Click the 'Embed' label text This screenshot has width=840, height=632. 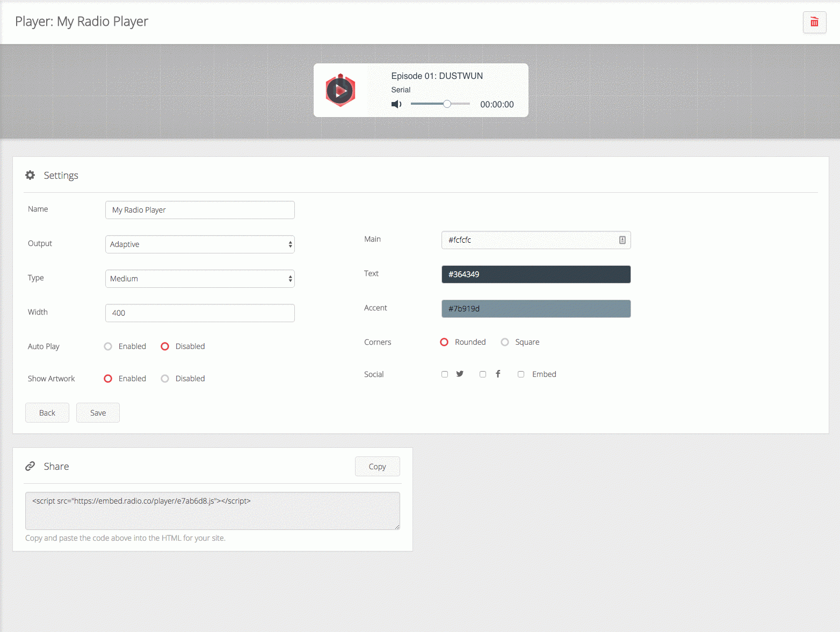tap(544, 374)
